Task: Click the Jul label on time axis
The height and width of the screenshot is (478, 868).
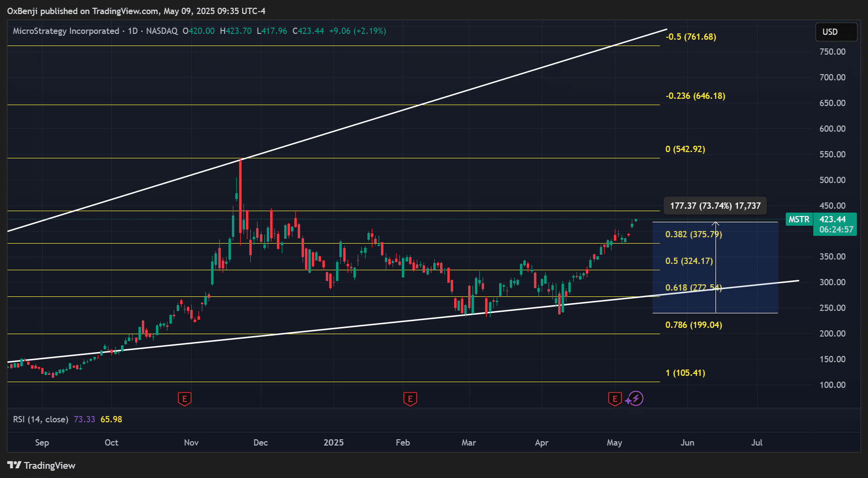Action: [757, 443]
